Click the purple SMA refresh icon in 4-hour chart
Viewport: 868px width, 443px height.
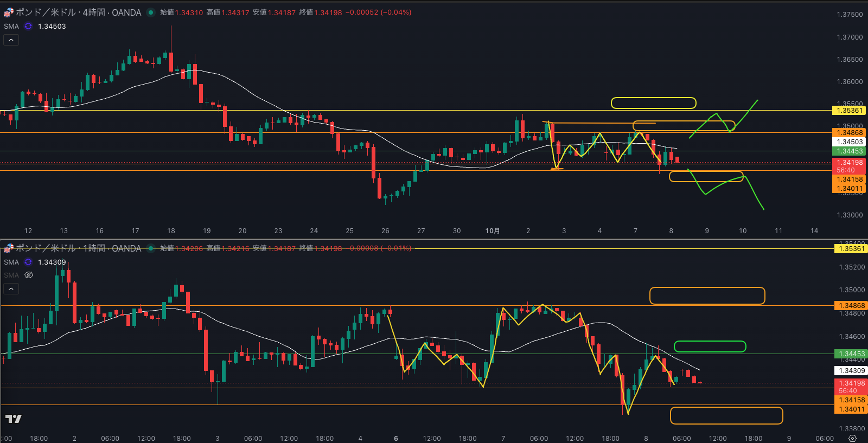tap(28, 26)
